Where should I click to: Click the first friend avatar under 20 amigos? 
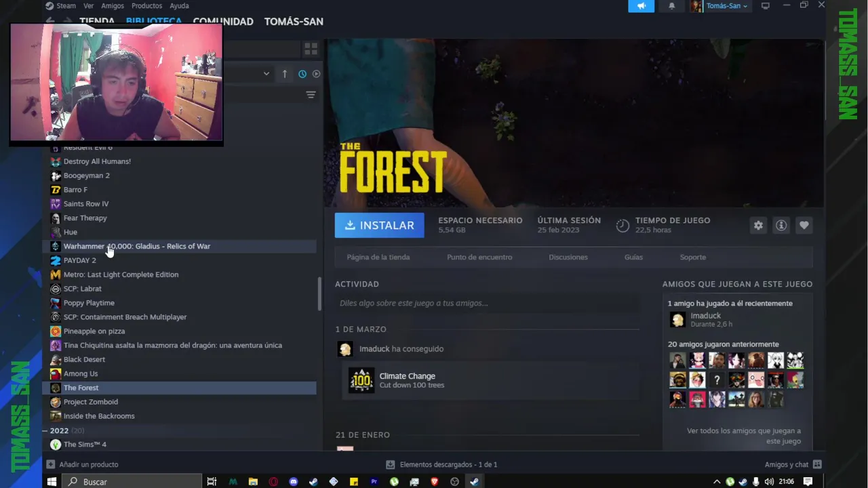click(677, 360)
